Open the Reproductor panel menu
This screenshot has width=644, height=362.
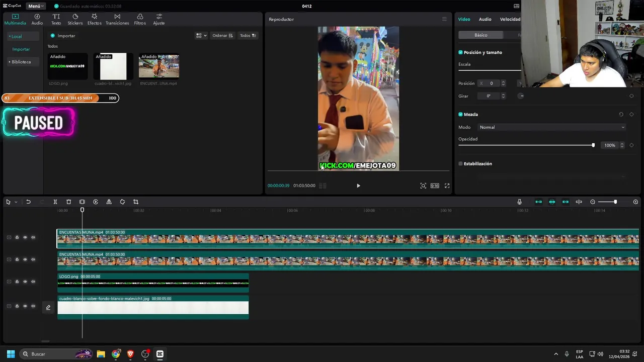pyautogui.click(x=444, y=19)
